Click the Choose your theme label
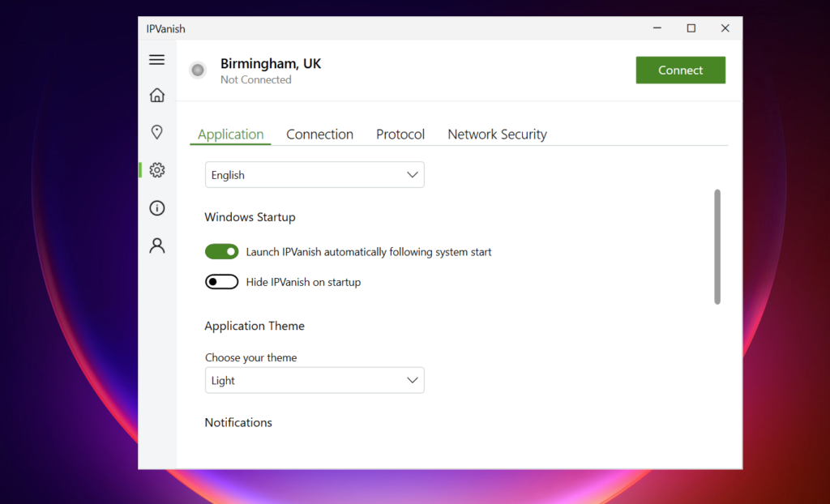The height and width of the screenshot is (504, 830). 251,358
